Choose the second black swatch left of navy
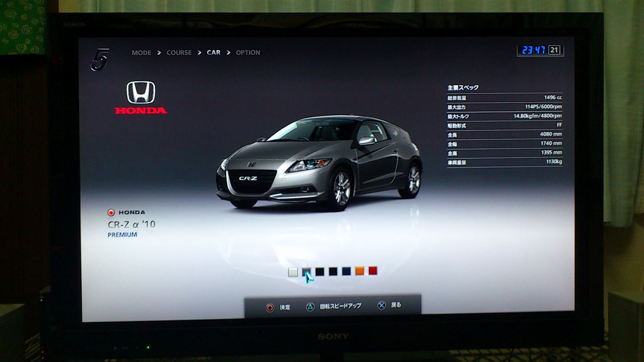This screenshot has height=362, width=644. pyautogui.click(x=333, y=271)
